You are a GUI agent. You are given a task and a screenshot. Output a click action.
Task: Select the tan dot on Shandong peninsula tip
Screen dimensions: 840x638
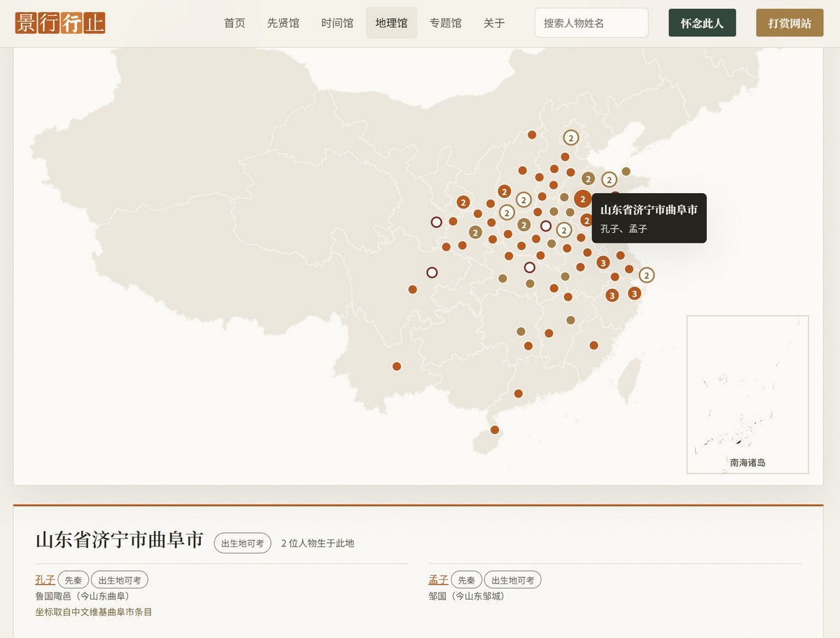tap(626, 171)
